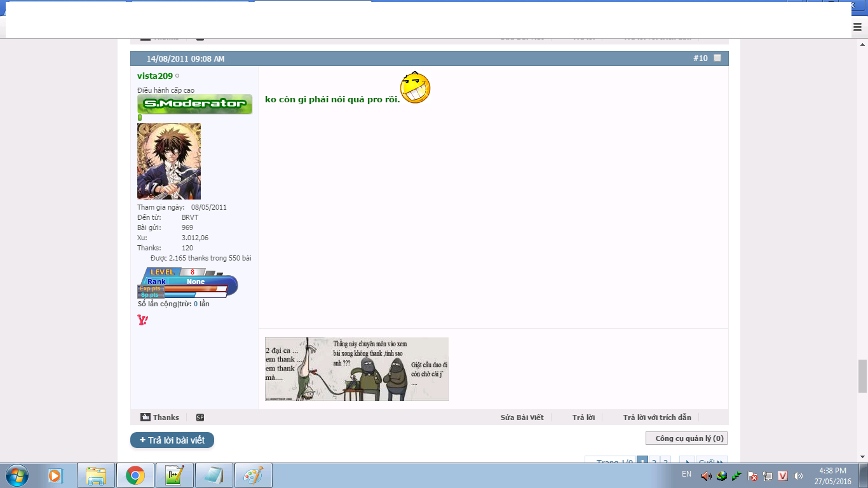Open Chrome's hamburger menu
The width and height of the screenshot is (868, 488).
coord(857,27)
